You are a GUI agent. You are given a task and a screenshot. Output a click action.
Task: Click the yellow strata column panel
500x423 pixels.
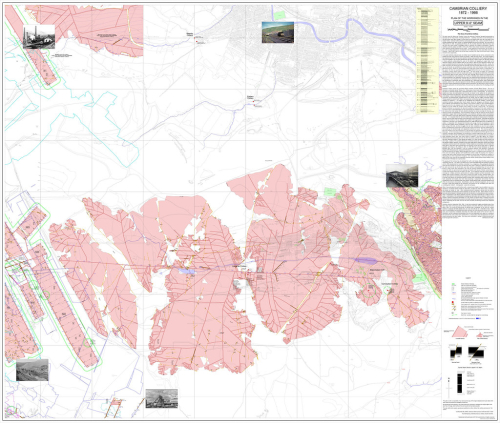tap(427, 61)
